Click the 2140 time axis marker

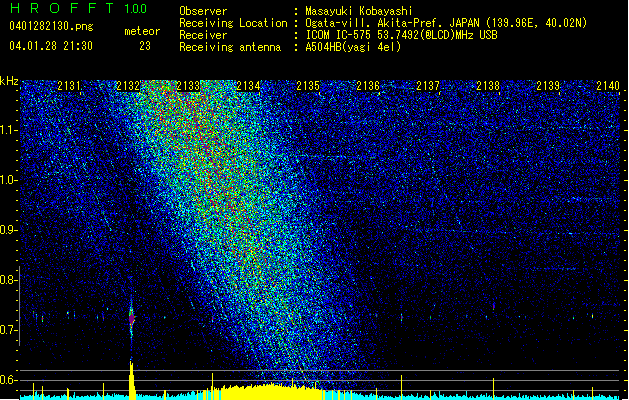[608, 85]
